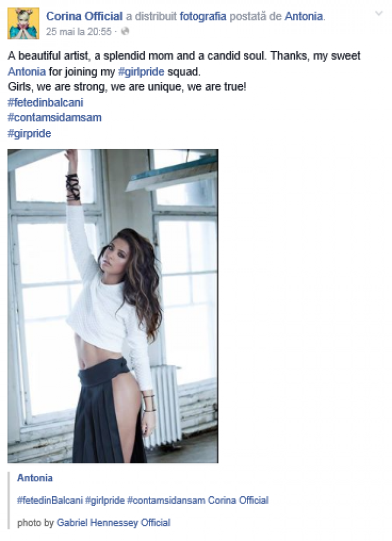Open Gabriel Hennessey Official photographer link
The width and height of the screenshot is (392, 541).
point(114,523)
